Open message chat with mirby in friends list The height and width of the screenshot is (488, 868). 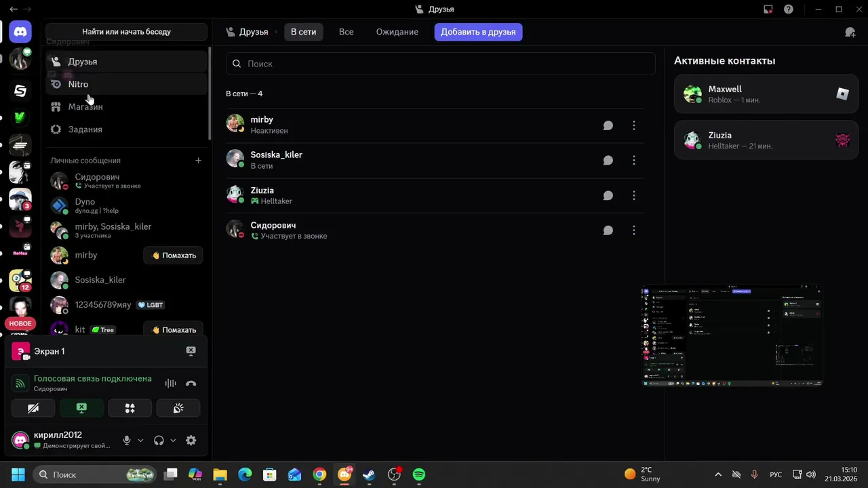(x=608, y=125)
